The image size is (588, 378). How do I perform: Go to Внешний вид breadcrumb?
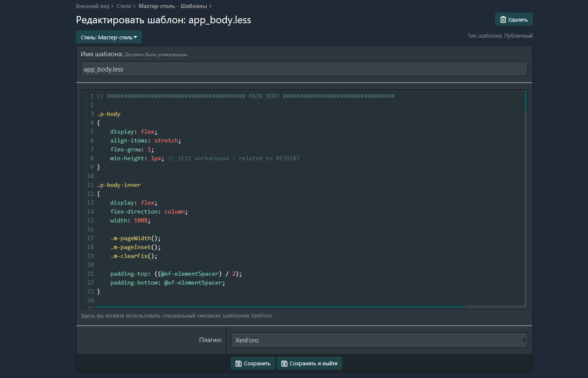[92, 6]
